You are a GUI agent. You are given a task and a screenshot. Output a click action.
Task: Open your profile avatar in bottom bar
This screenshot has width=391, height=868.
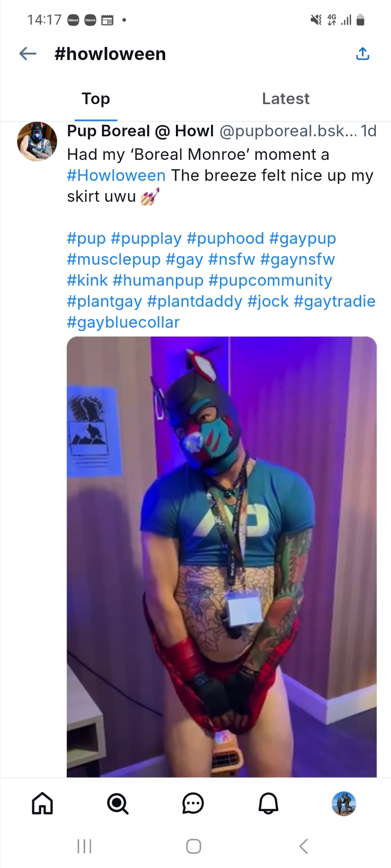(x=344, y=803)
